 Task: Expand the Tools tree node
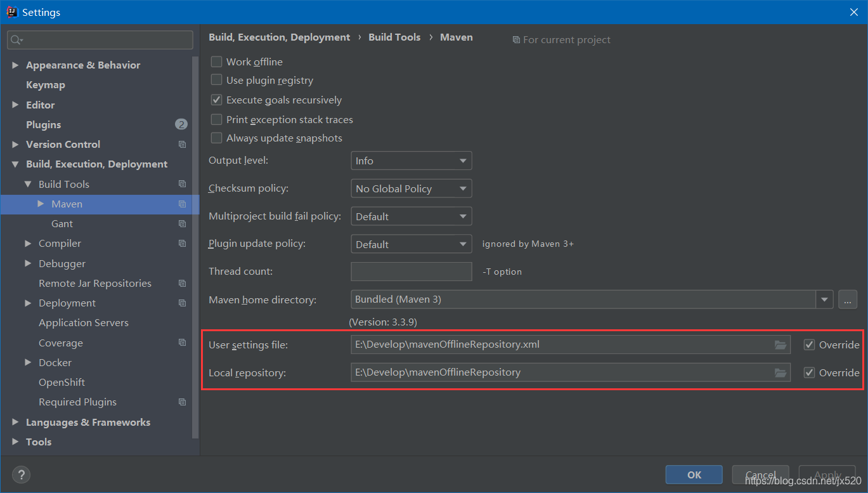coord(15,442)
